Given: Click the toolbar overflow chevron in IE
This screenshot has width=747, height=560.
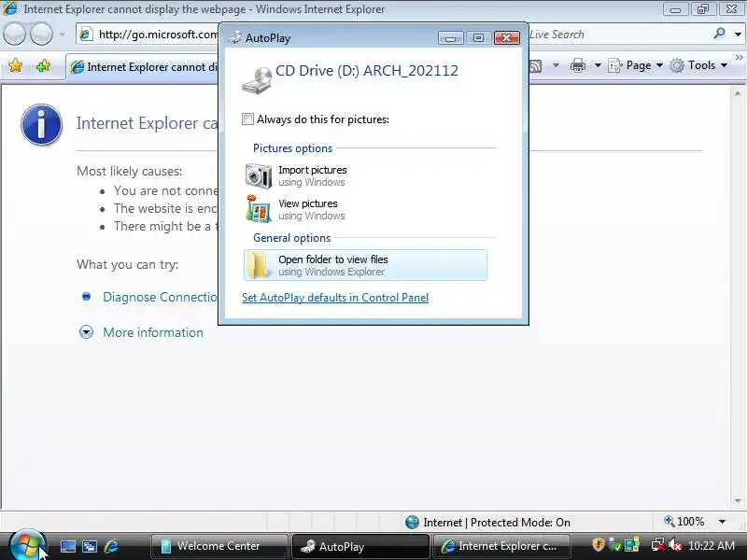Looking at the screenshot, I should 739,58.
